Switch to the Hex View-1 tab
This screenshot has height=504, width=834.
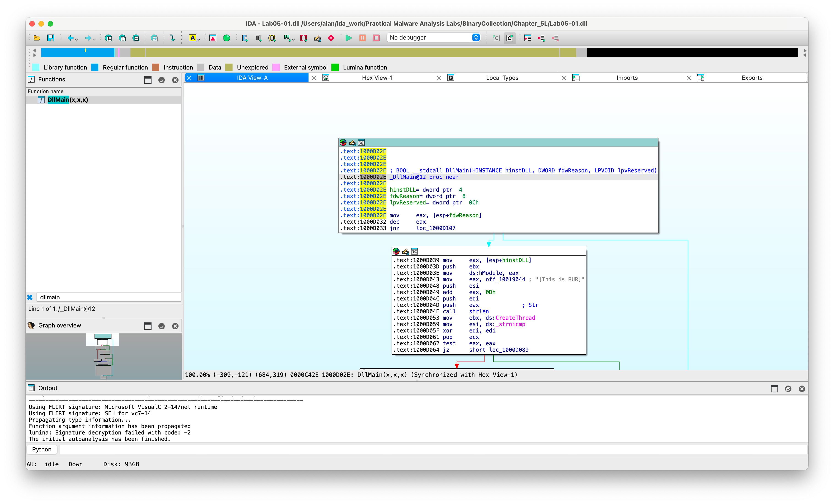pyautogui.click(x=377, y=78)
